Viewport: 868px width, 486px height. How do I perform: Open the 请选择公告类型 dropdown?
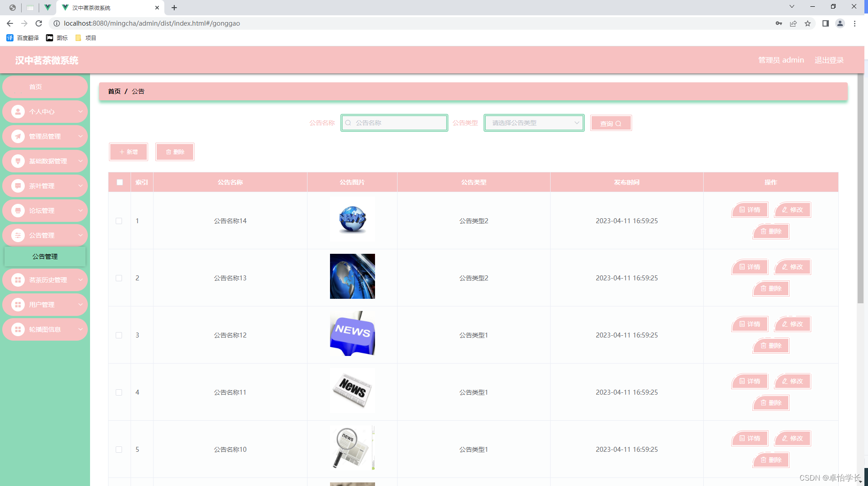[x=534, y=123]
